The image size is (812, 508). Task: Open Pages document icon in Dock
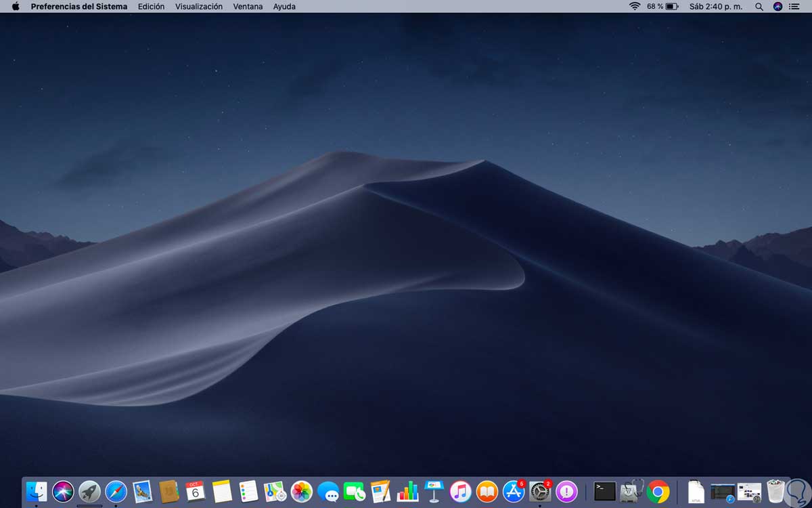click(381, 492)
